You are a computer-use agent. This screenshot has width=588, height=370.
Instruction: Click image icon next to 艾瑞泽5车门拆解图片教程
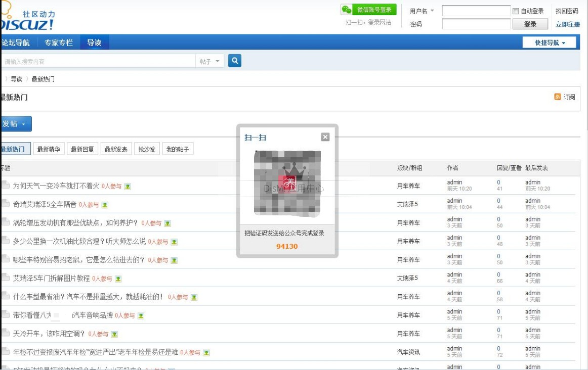point(118,279)
